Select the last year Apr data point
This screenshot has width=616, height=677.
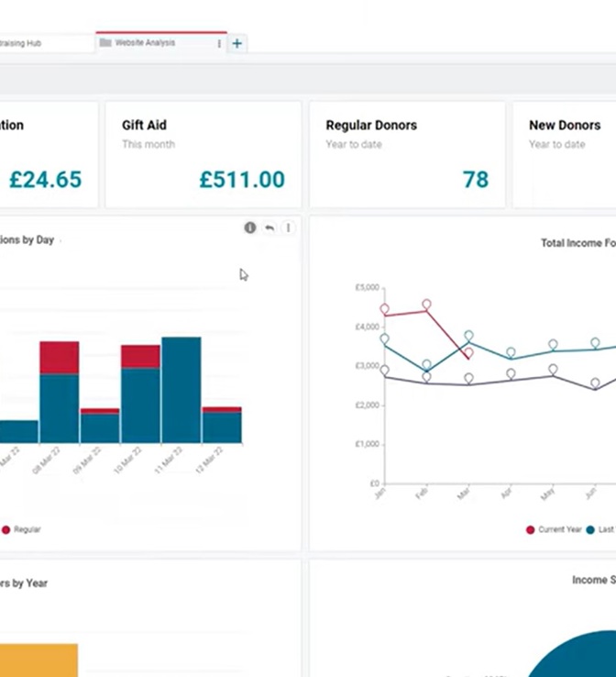pos(511,353)
